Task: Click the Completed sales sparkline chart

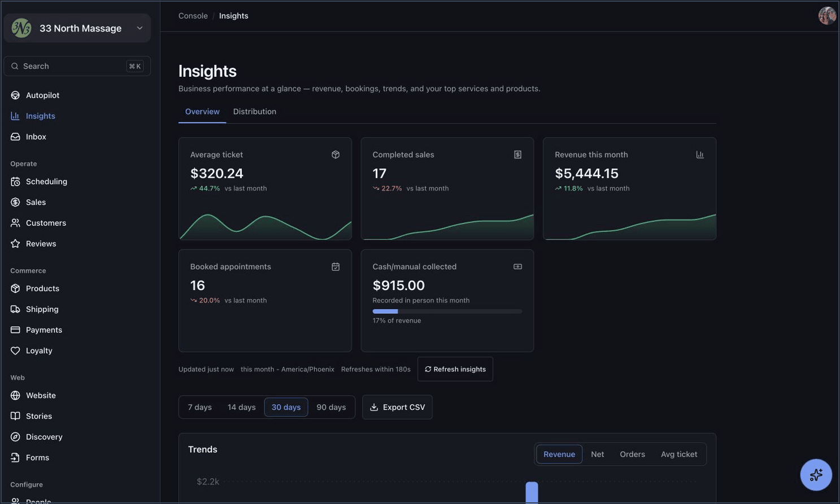Action: coord(447,227)
